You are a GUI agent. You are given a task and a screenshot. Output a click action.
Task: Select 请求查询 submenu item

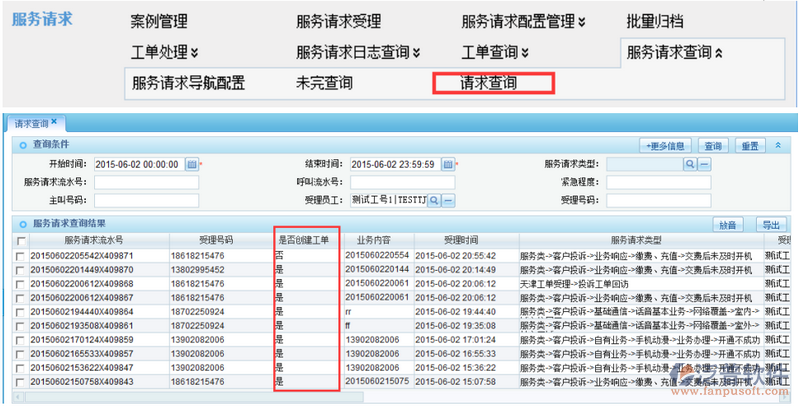point(489,83)
